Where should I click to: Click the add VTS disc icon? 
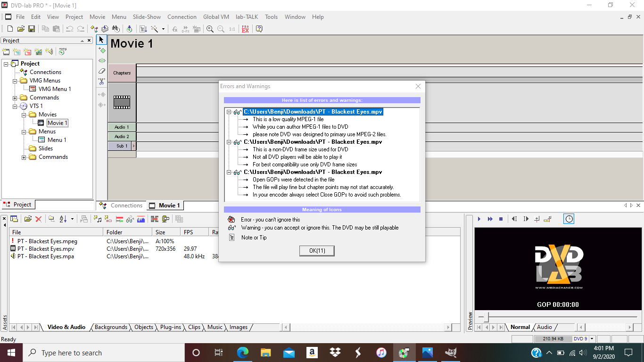click(x=62, y=51)
